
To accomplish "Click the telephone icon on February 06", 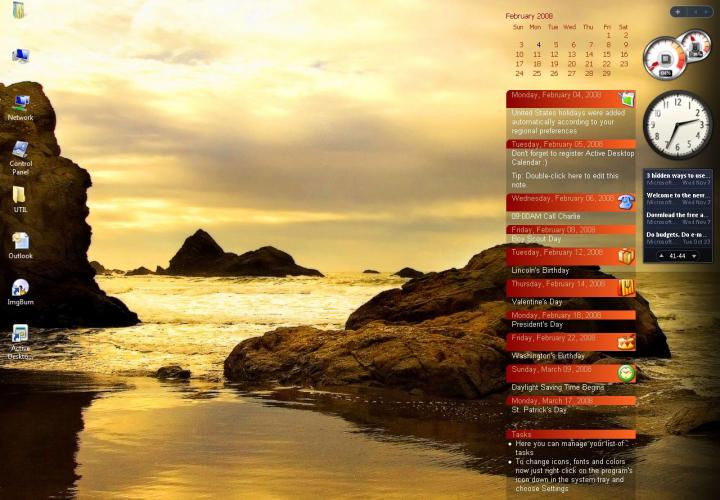I will click(625, 201).
